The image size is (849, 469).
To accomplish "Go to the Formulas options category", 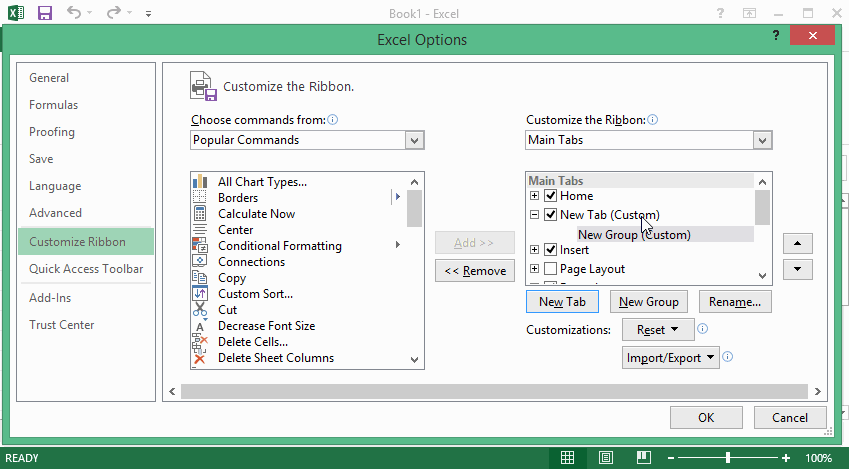I will coord(54,105).
